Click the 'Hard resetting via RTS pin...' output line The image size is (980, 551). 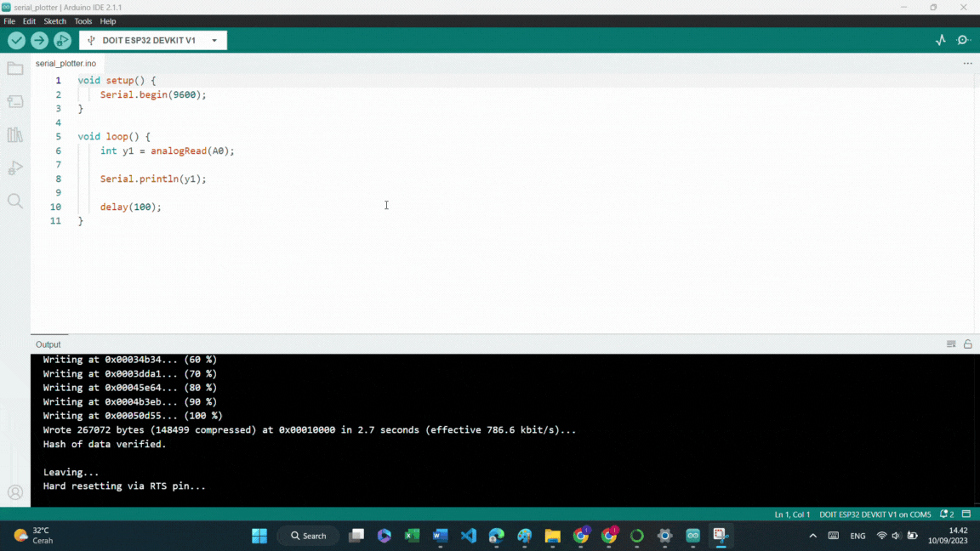[123, 486]
